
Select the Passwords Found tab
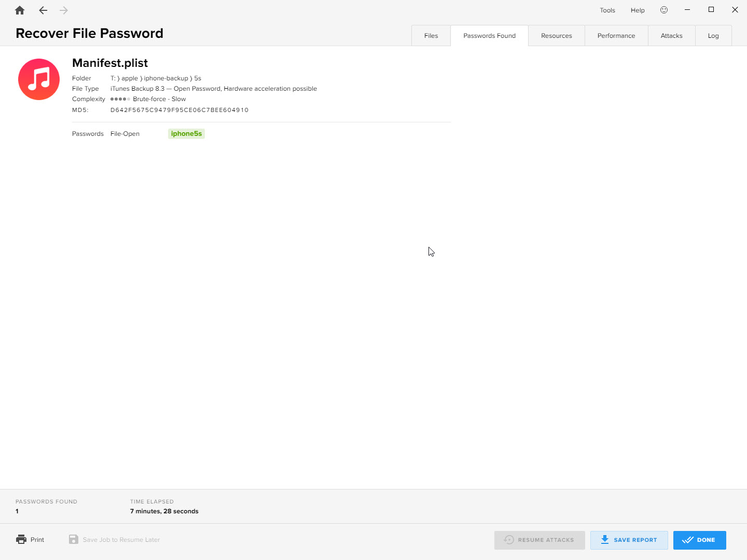click(x=489, y=36)
